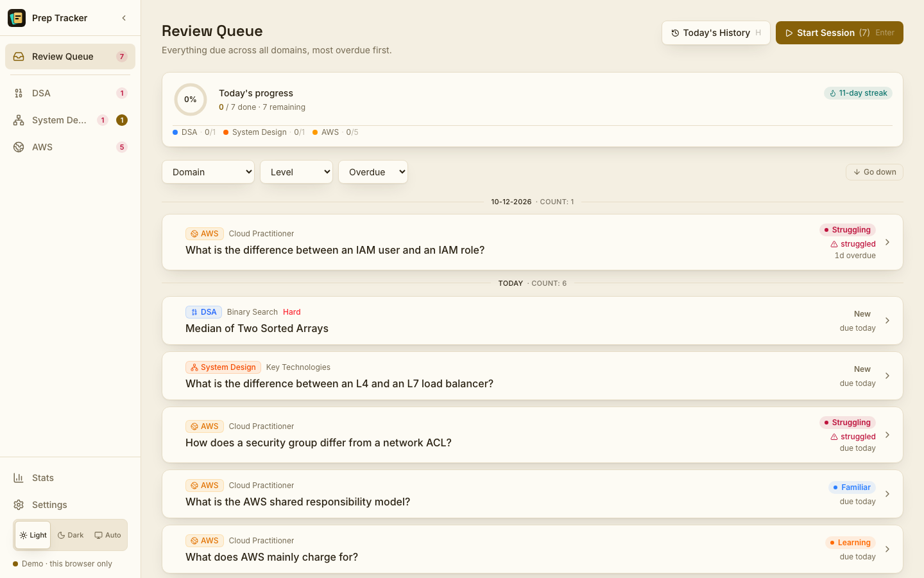
Task: Open the Domain filter dropdown
Action: click(209, 172)
